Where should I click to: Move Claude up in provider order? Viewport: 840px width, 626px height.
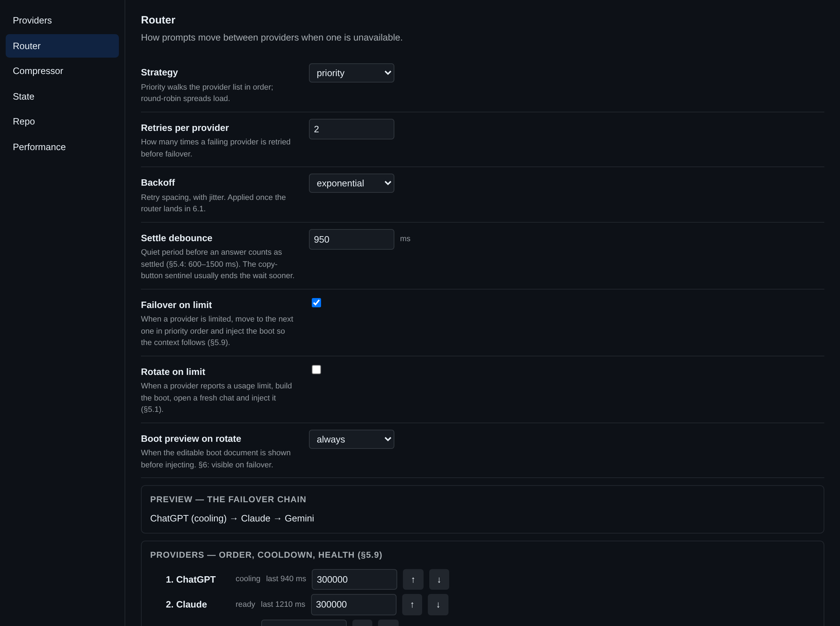412,604
